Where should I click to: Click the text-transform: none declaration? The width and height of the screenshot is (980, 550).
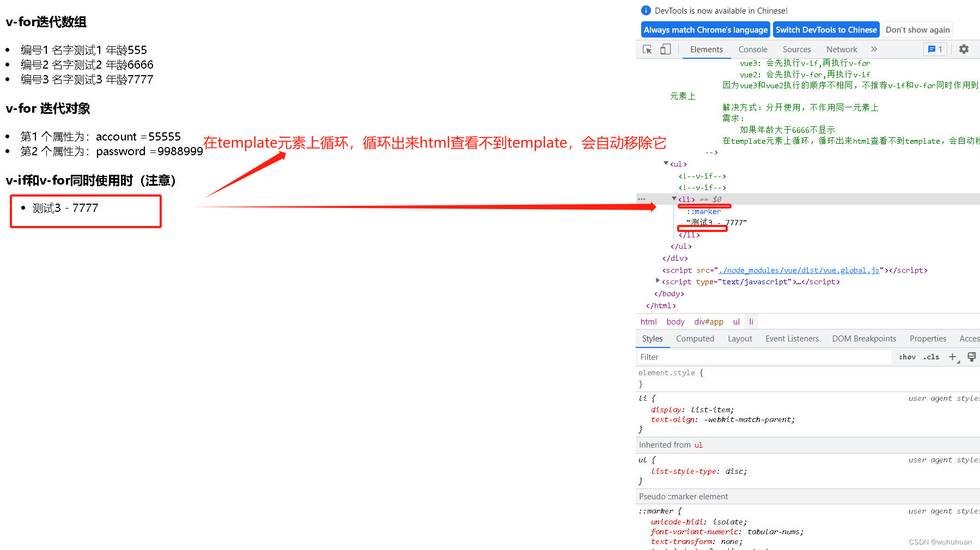pos(697,541)
